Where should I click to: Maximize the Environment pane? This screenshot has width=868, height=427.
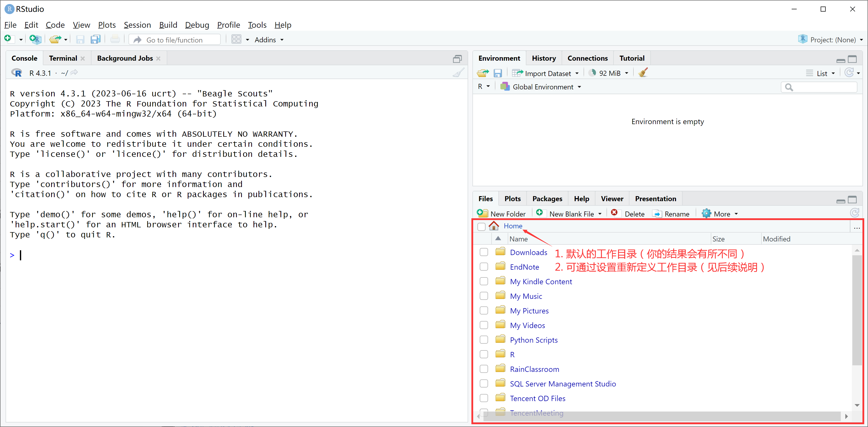pyautogui.click(x=852, y=59)
